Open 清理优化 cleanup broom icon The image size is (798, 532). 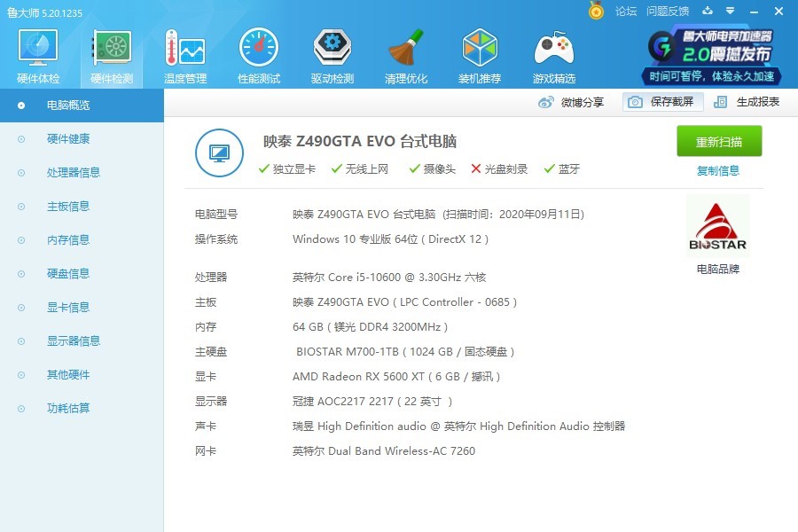click(405, 56)
